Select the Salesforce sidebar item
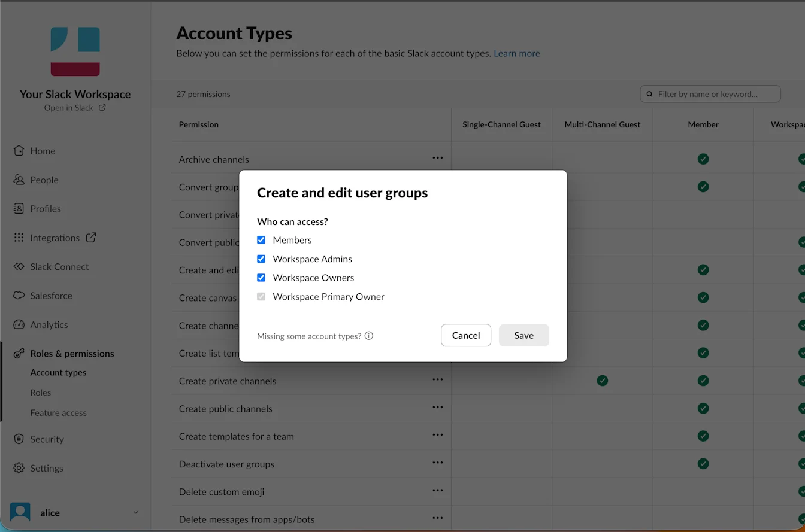The height and width of the screenshot is (532, 805). pyautogui.click(x=51, y=296)
